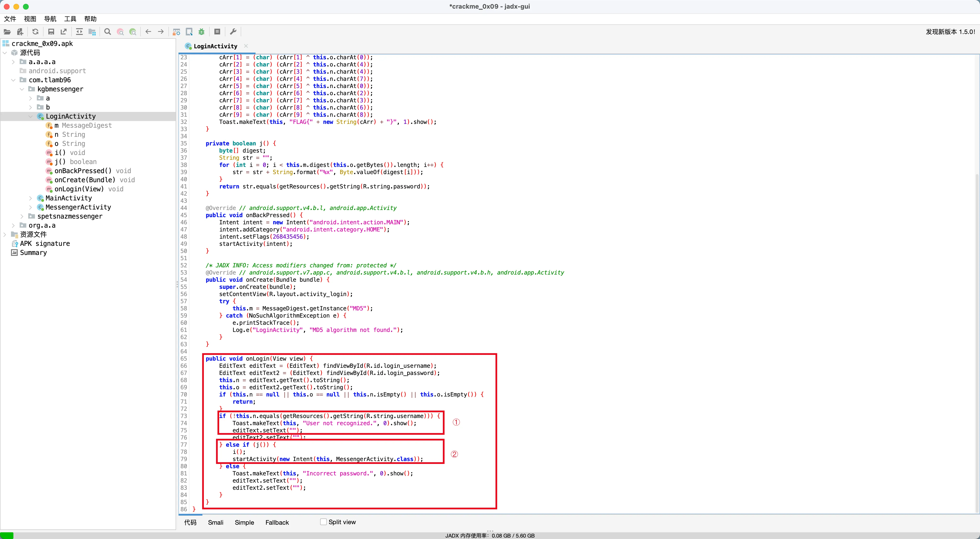Close the LoginActivity editor tab
980x539 pixels.
click(246, 46)
